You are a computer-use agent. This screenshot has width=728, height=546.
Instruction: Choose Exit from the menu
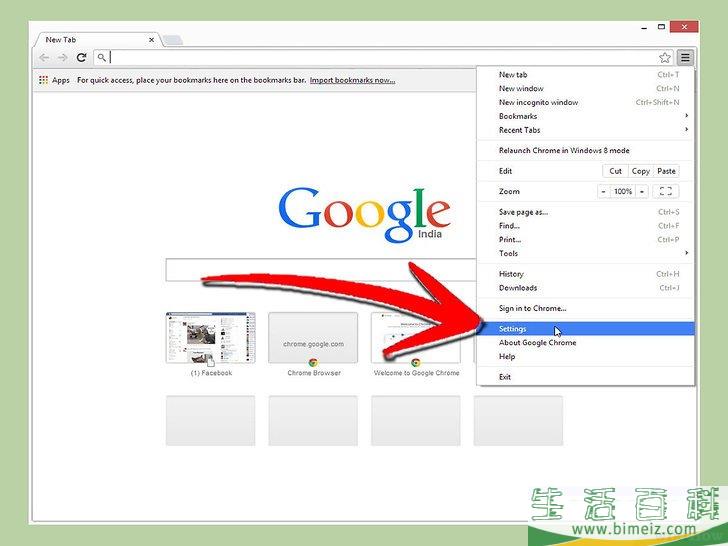(x=586, y=377)
